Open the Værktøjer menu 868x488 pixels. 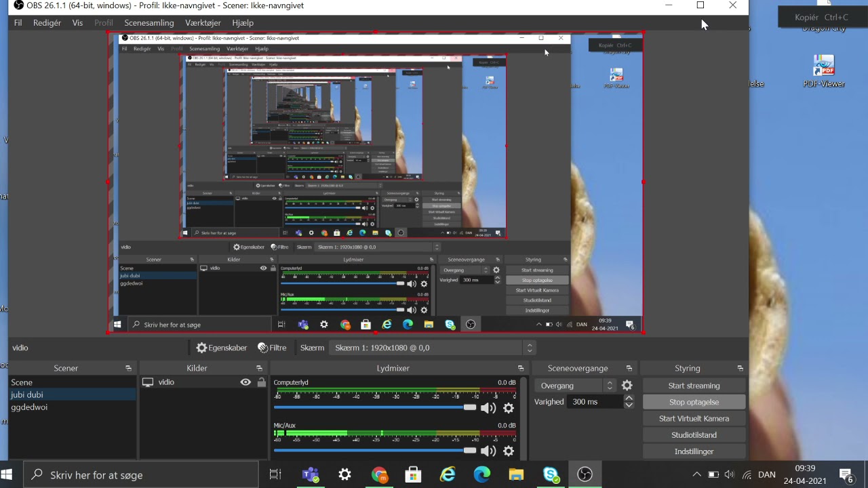[203, 23]
